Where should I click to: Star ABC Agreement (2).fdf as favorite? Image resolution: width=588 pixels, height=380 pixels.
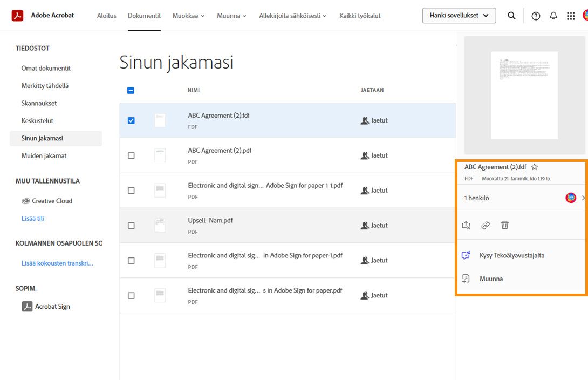click(x=534, y=167)
